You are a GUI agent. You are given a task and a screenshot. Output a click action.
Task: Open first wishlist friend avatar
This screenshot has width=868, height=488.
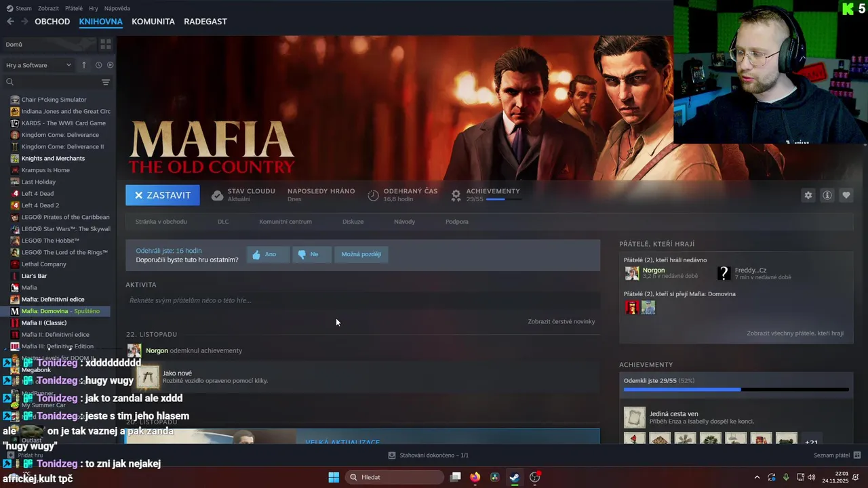coord(632,308)
